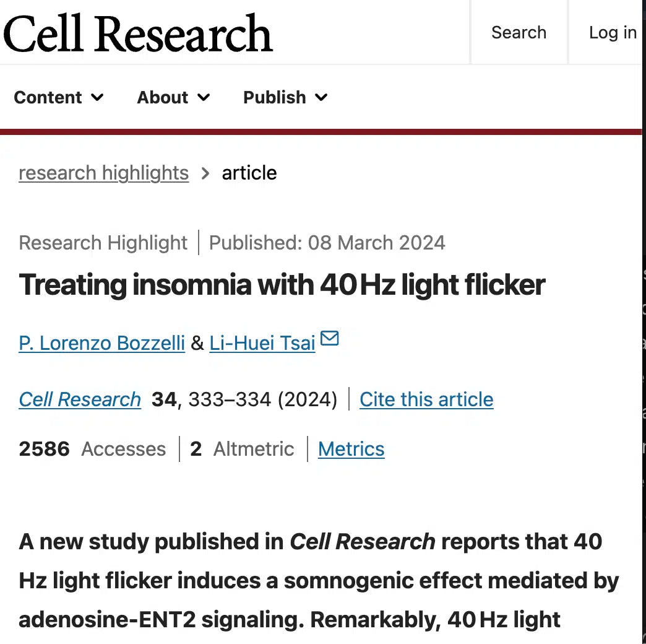Click Cite this article
This screenshot has height=644, width=646.
[426, 399]
